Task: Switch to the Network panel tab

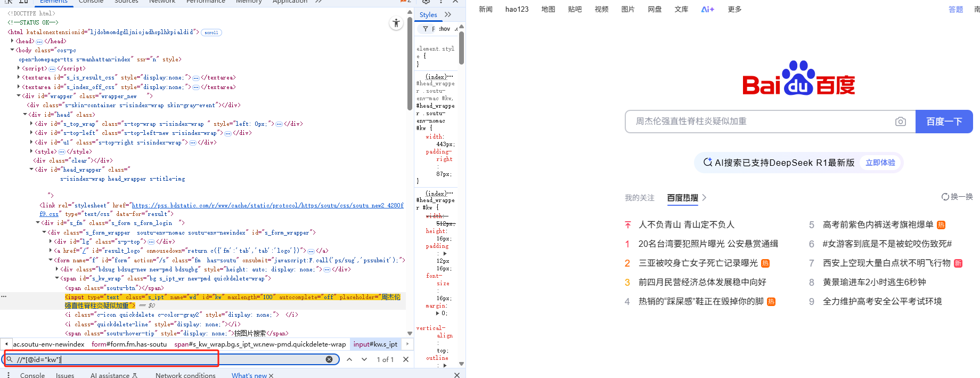Action: 162,2
